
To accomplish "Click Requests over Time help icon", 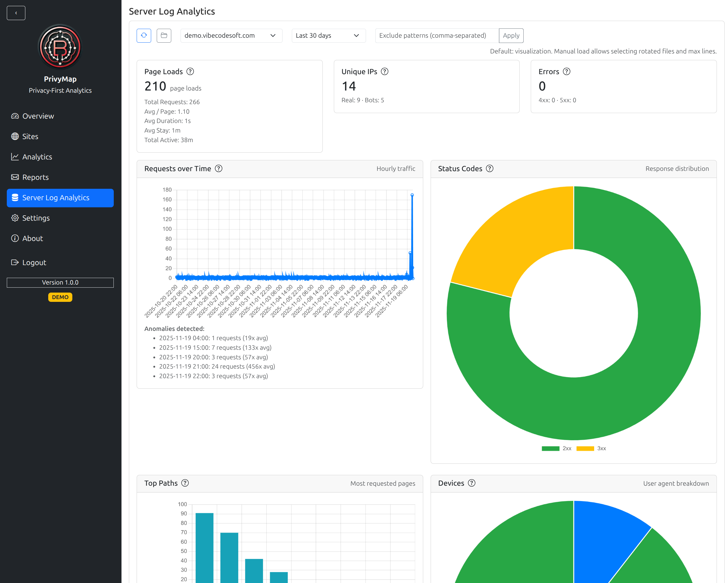I will tap(219, 169).
